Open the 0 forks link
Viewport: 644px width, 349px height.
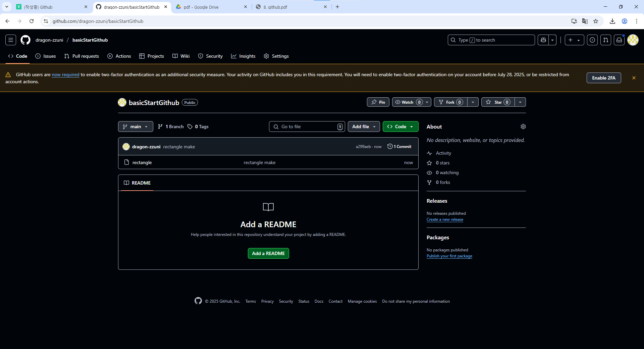tap(439, 182)
